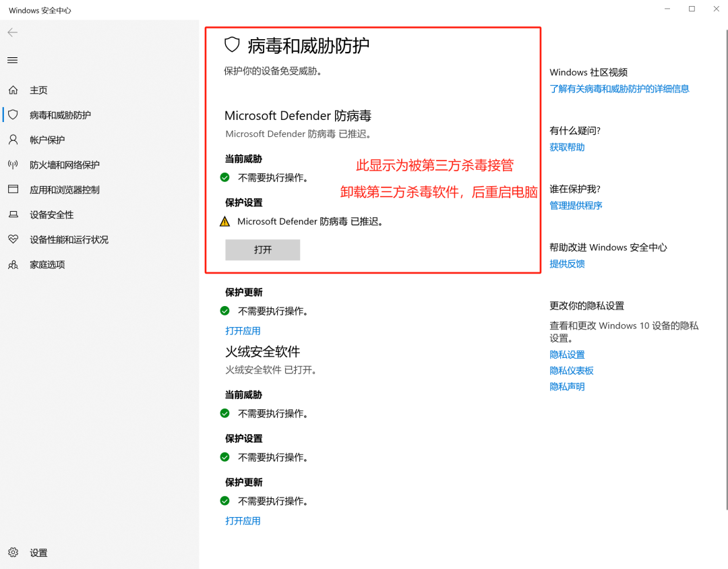Click the 更改你的隐私设置 heading
The height and width of the screenshot is (569, 728).
(587, 305)
